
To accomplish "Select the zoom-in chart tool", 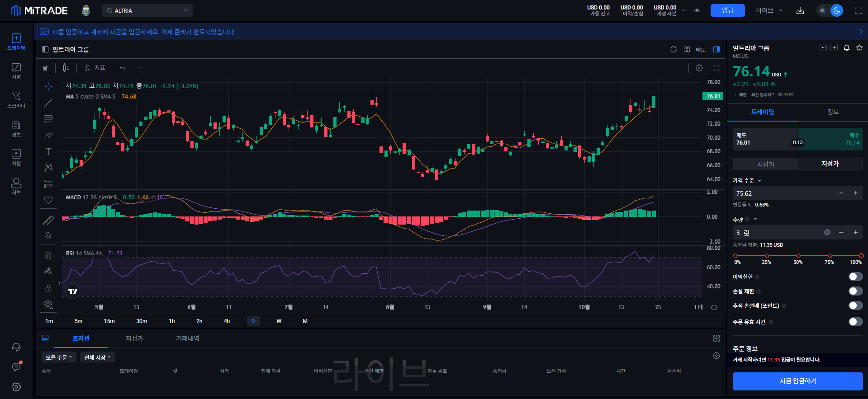I will 48,236.
